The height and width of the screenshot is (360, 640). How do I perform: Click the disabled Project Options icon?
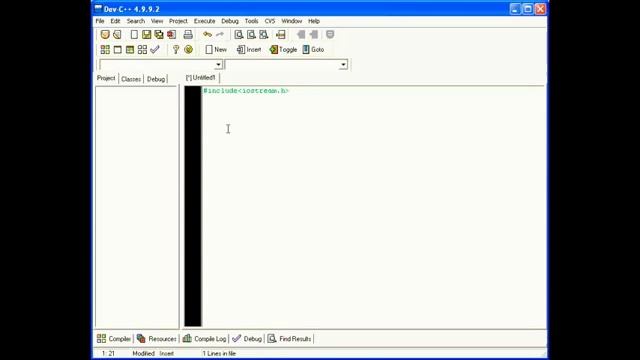pyautogui.click(x=330, y=35)
